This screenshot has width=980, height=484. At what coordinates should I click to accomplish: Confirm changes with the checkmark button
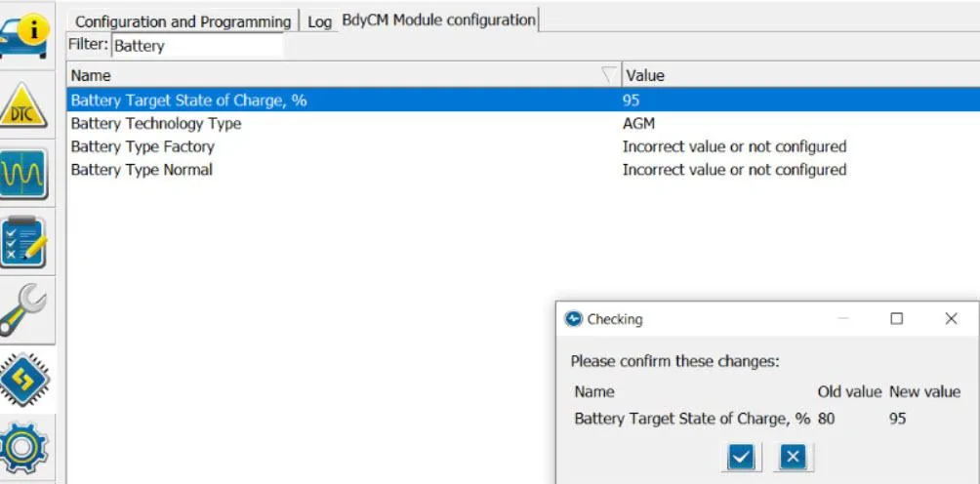[741, 457]
